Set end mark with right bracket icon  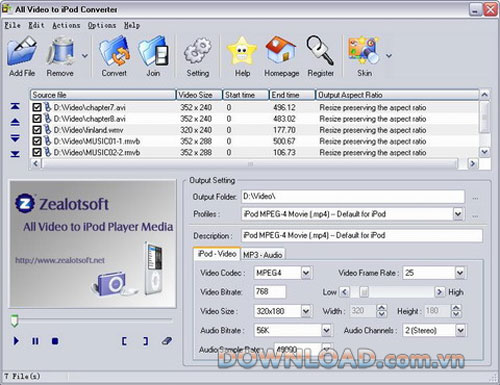coord(145,341)
